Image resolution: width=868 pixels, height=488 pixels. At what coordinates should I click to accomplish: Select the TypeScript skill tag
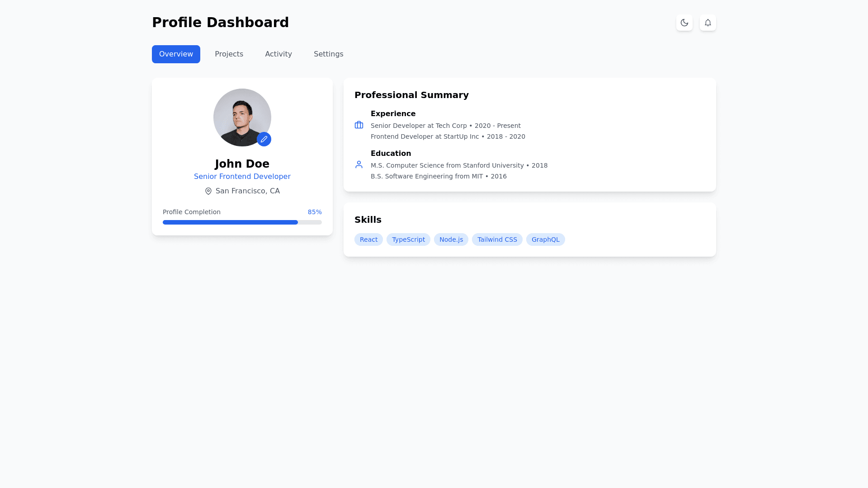pos(408,239)
